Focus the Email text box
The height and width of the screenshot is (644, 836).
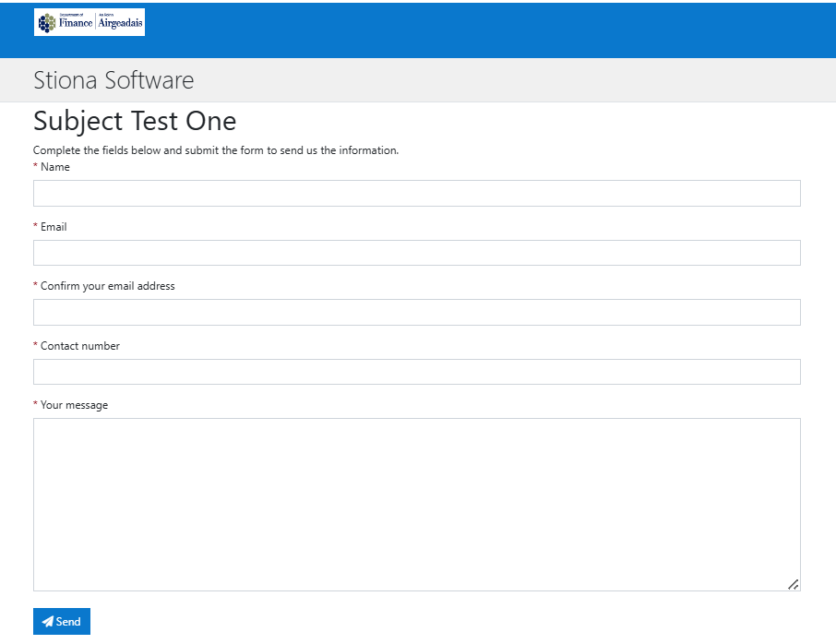pyautogui.click(x=416, y=253)
